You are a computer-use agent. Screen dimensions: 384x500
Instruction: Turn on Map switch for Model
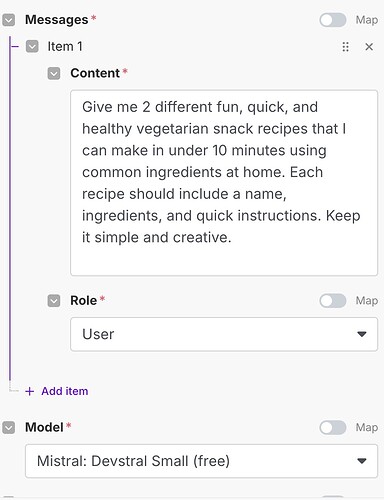click(333, 427)
